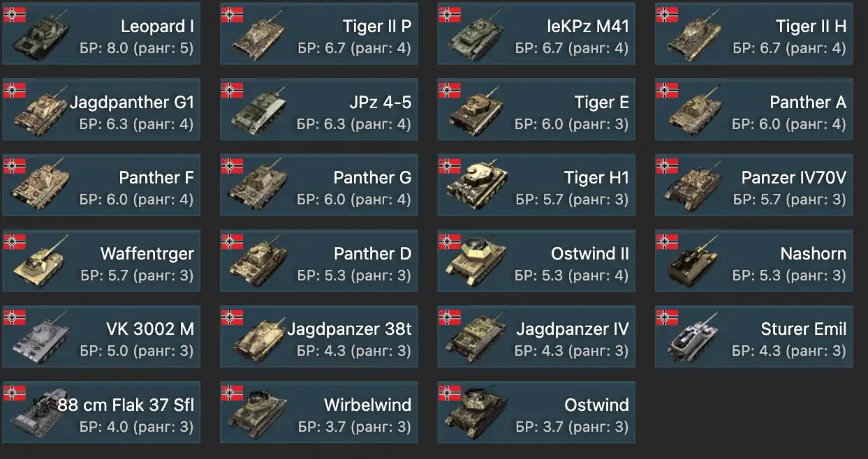Click the Jagdpanther G1 tank icon

[42, 112]
